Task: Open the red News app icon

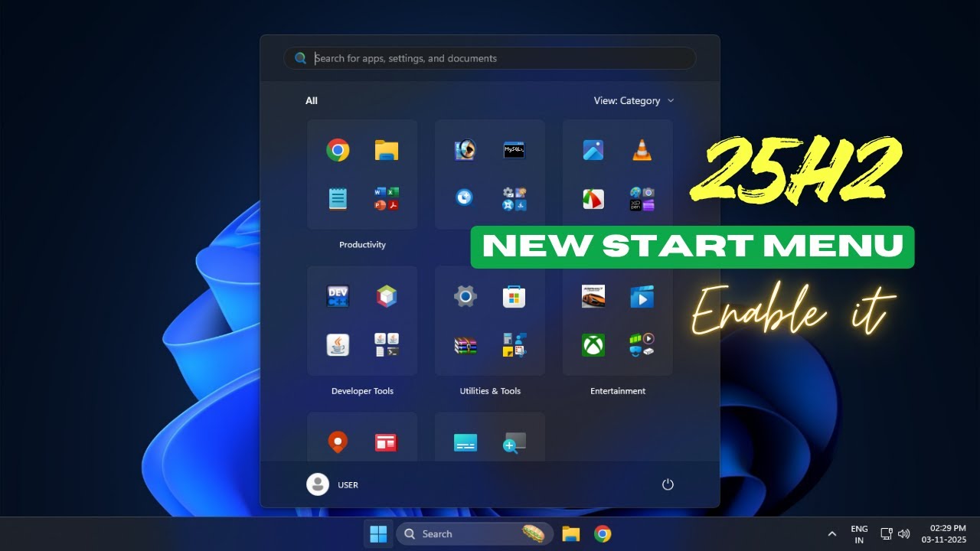Action: [x=387, y=442]
